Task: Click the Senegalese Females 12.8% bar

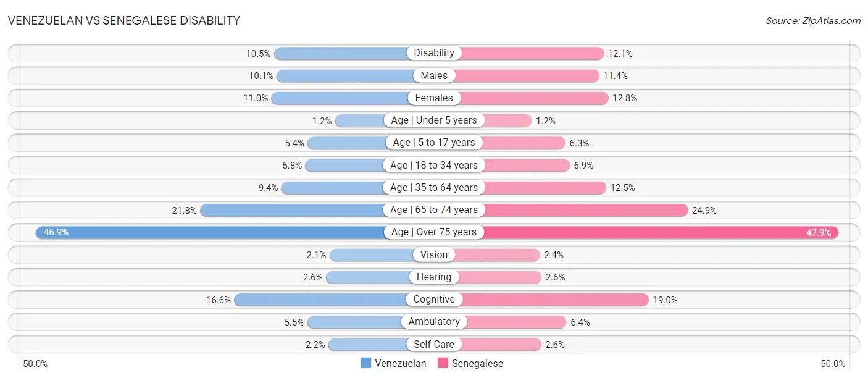Action: tap(535, 98)
